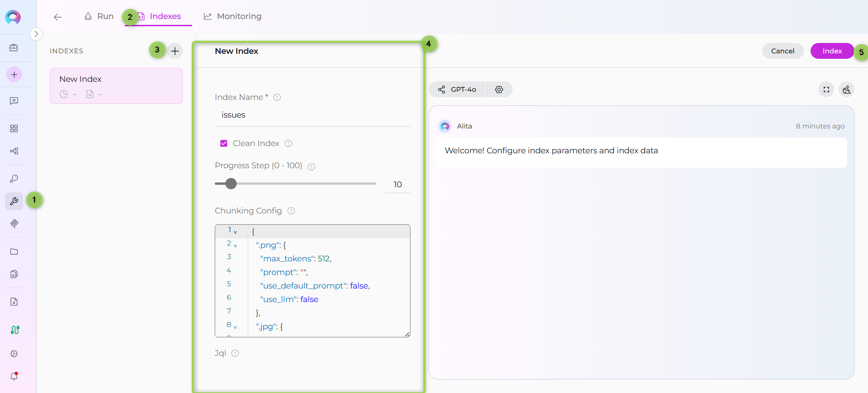The width and height of the screenshot is (868, 393).
Task: Collapse line 1 in Chunking Config
Action: pyautogui.click(x=235, y=232)
